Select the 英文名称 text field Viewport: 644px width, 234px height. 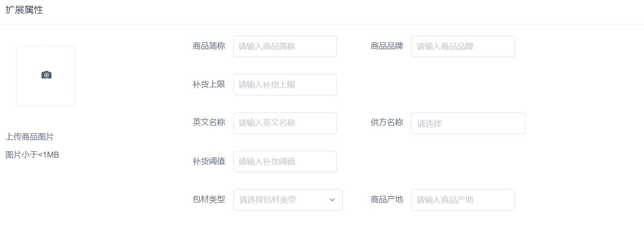[x=285, y=123]
